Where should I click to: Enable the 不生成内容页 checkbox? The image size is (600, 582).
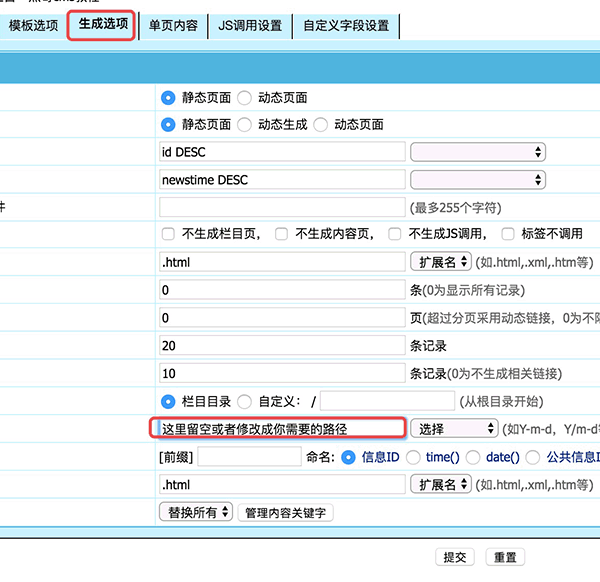tap(282, 234)
